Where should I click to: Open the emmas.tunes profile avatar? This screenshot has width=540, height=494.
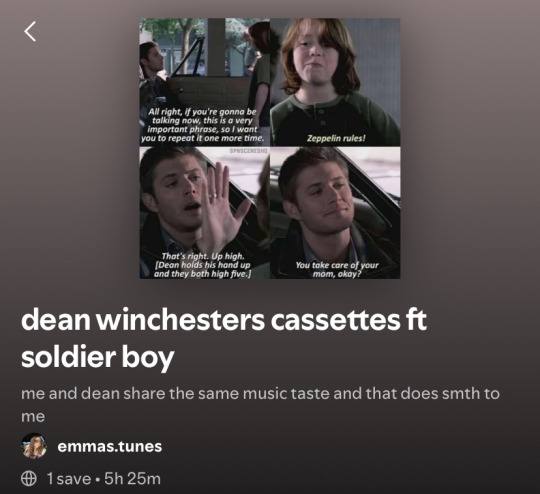click(34, 446)
